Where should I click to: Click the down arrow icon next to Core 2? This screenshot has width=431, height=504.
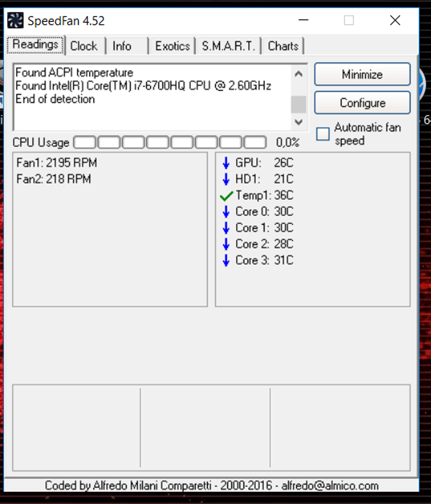pos(226,244)
